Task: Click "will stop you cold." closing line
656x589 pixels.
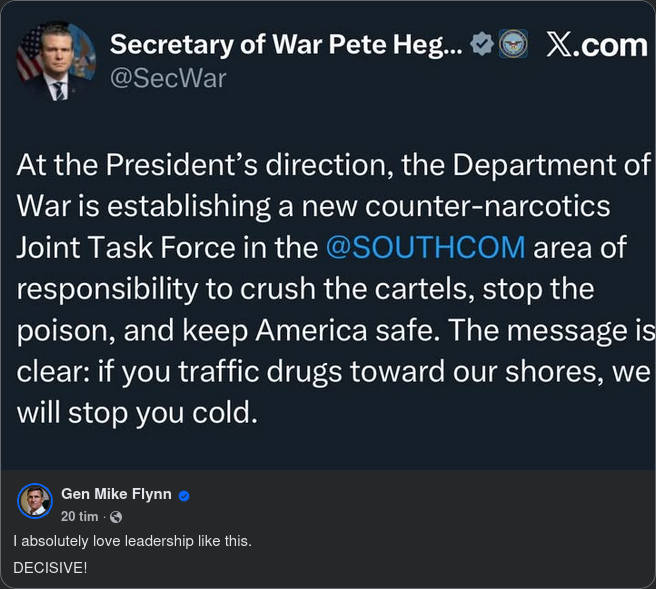Action: (137, 412)
